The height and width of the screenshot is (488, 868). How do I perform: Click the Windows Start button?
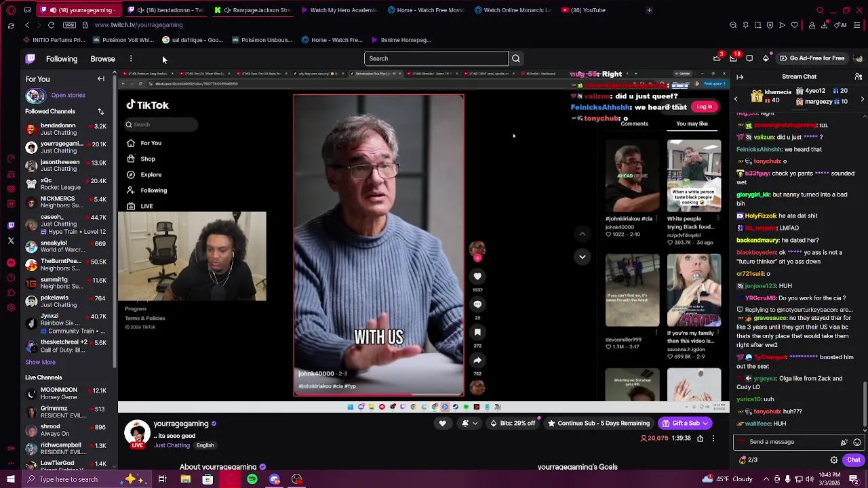pyautogui.click(x=10, y=479)
